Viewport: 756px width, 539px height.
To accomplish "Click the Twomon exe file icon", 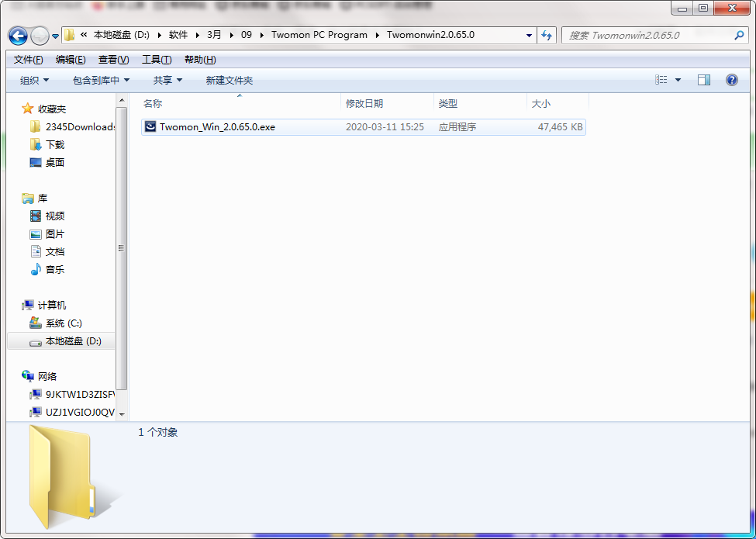I will [x=151, y=126].
